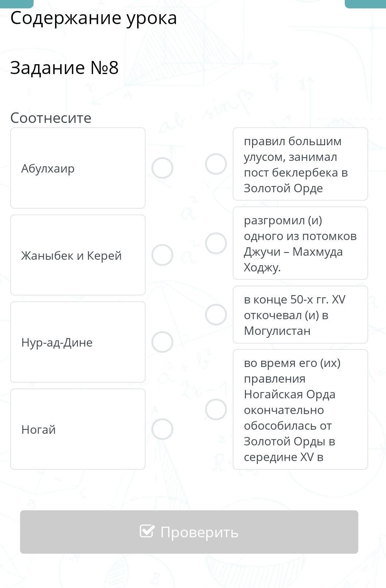Click the разгромил Махмуда Ходжу answer card
The image size is (386, 588).
pos(300,243)
